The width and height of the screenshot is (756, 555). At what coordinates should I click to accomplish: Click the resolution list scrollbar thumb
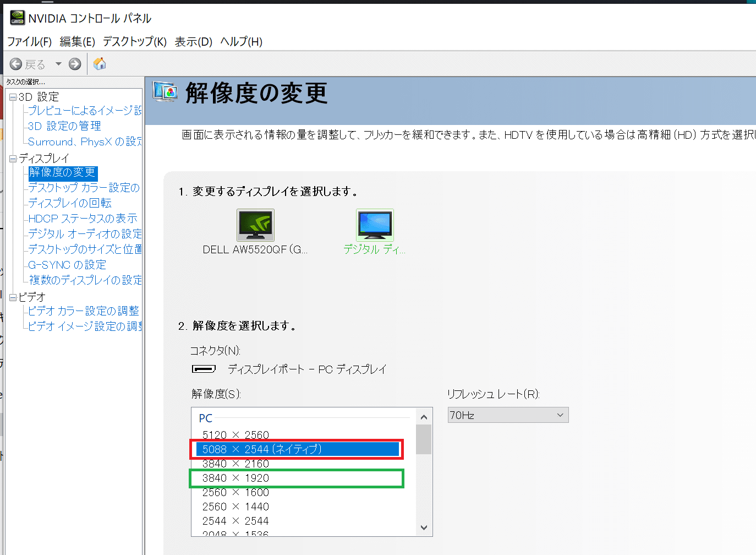(x=424, y=439)
